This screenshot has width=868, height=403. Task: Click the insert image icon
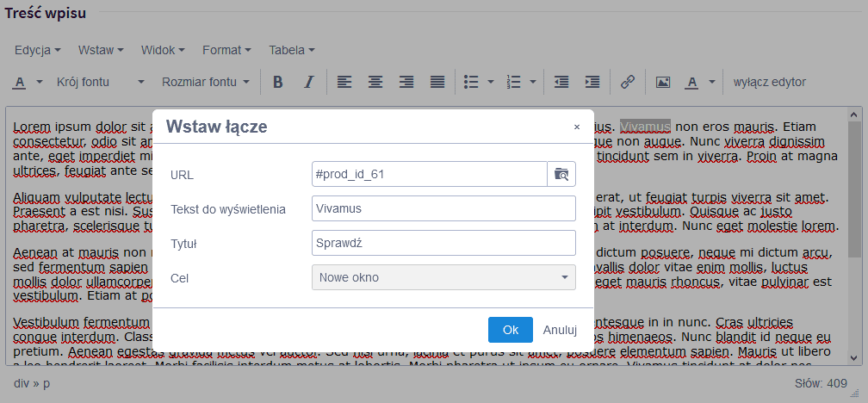[663, 82]
